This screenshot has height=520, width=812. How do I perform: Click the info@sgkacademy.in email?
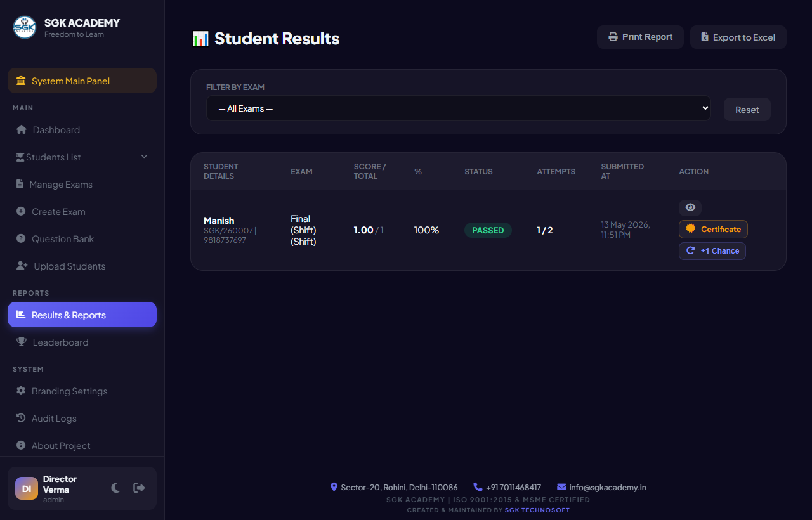[608, 488]
